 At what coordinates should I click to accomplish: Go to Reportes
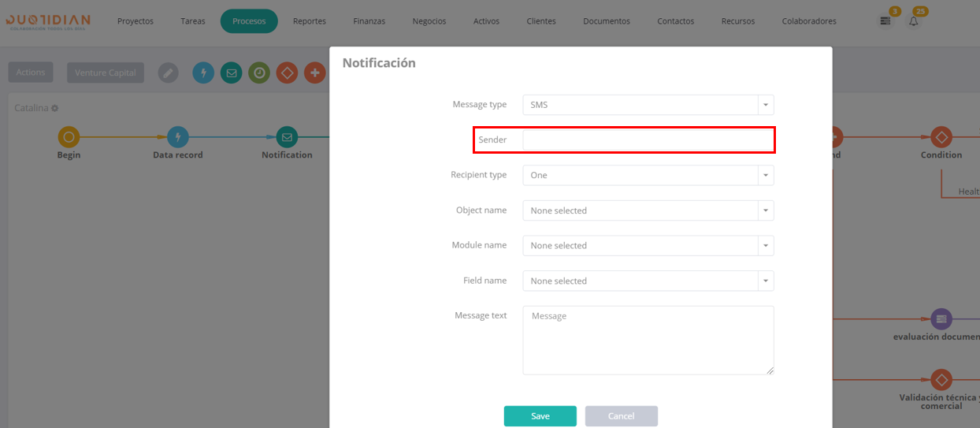310,21
